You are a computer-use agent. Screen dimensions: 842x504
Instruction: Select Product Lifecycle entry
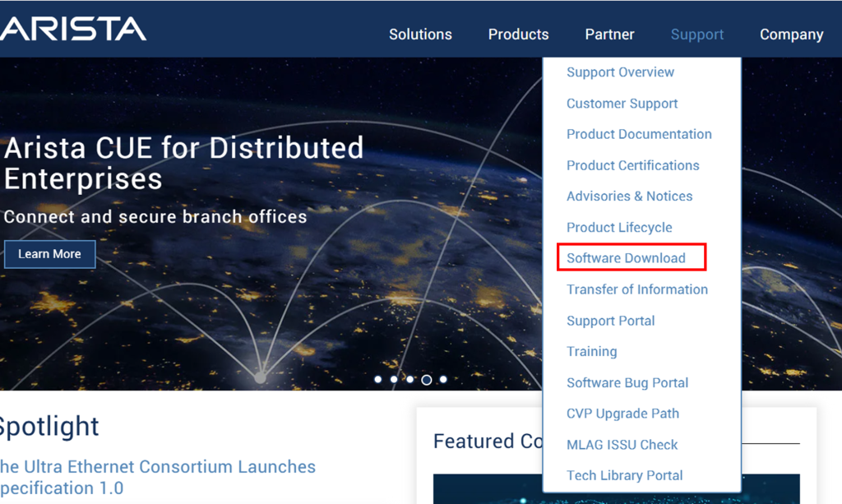click(619, 227)
